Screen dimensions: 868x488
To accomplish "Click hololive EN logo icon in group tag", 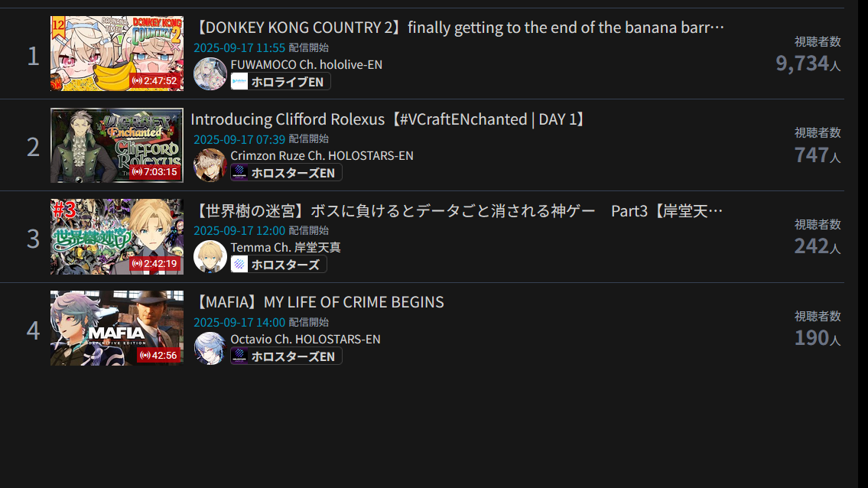I will click(x=239, y=82).
